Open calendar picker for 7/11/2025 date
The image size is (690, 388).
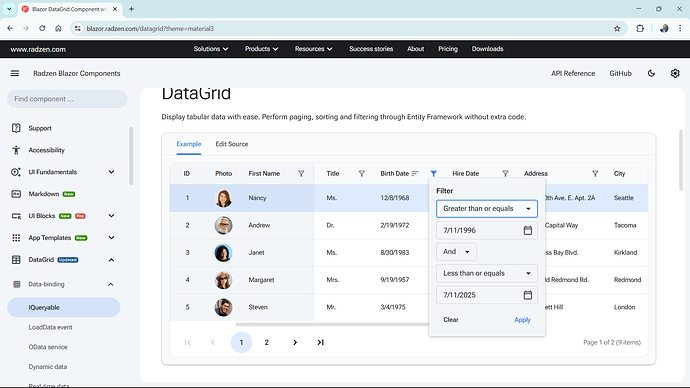point(528,295)
